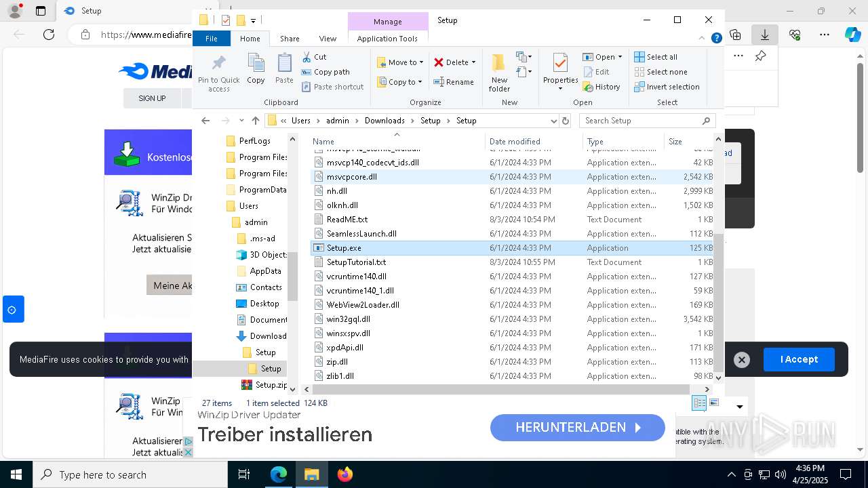The height and width of the screenshot is (488, 868).
Task: Select SetupTutorial.txt file
Action: [513, 262]
